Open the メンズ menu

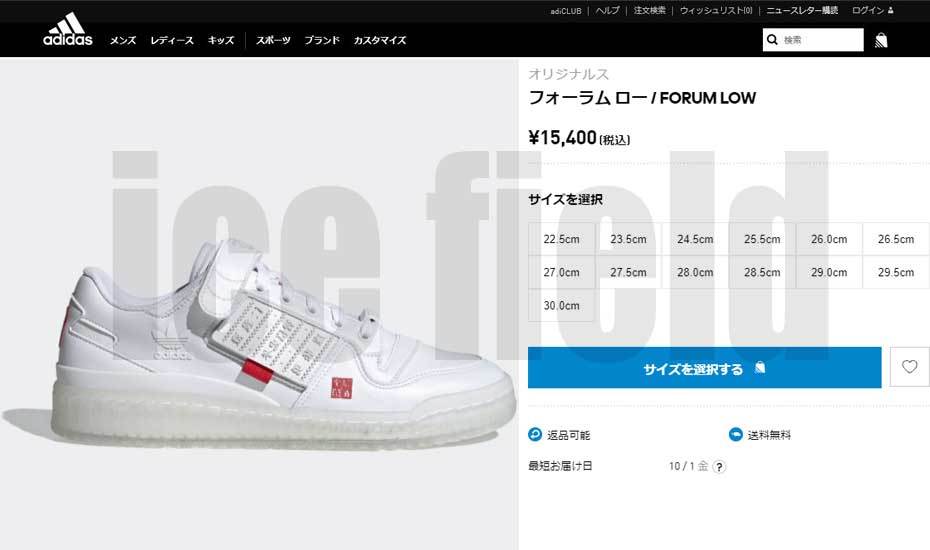tap(123, 40)
